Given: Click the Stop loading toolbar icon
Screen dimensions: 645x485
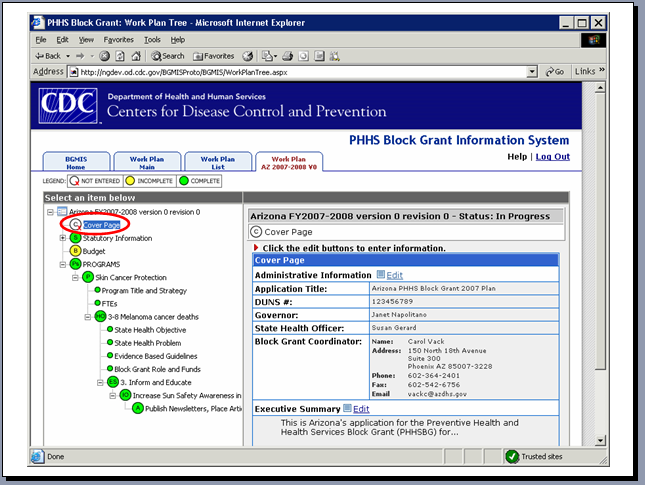Looking at the screenshot, I should 104,56.
